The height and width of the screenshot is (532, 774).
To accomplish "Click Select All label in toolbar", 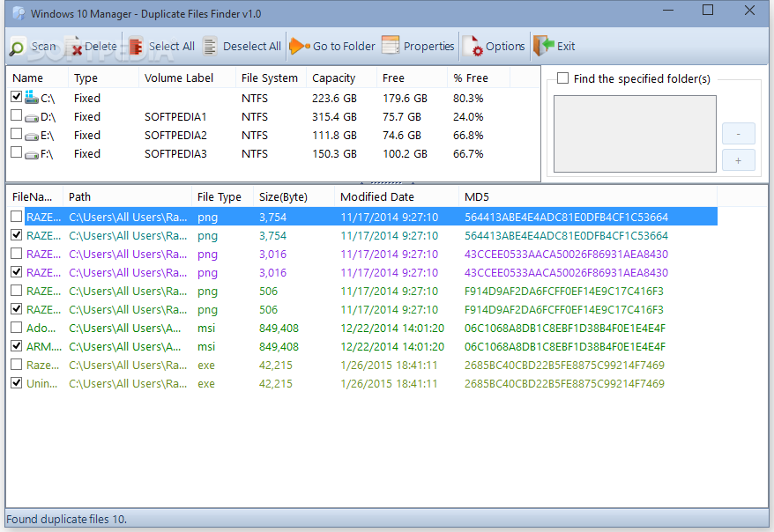I will tap(172, 47).
